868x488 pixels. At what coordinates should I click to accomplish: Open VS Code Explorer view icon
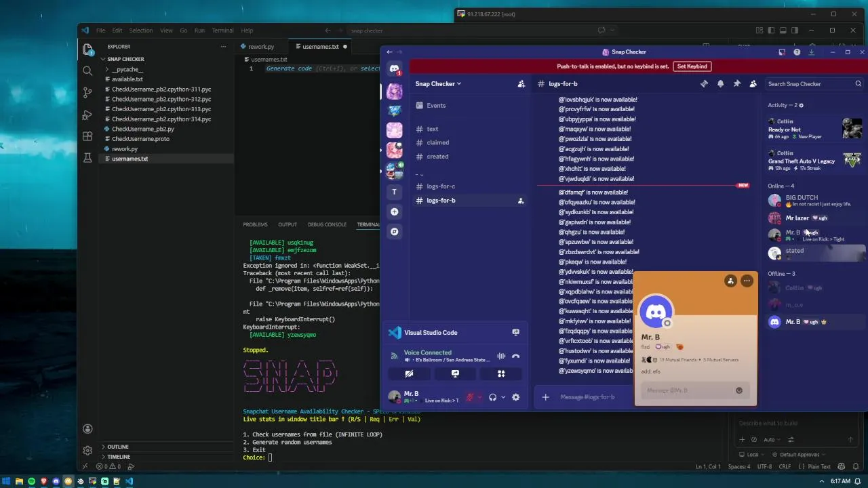[87, 49]
